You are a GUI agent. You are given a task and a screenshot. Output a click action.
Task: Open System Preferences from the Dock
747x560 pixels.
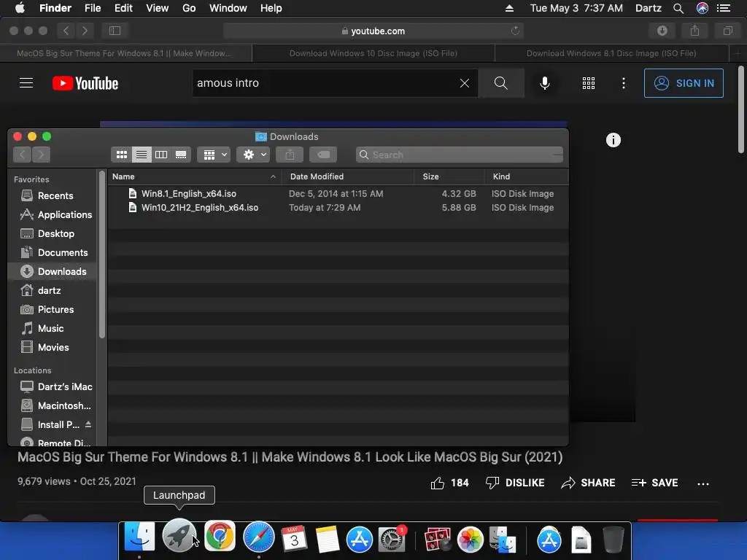392,539
